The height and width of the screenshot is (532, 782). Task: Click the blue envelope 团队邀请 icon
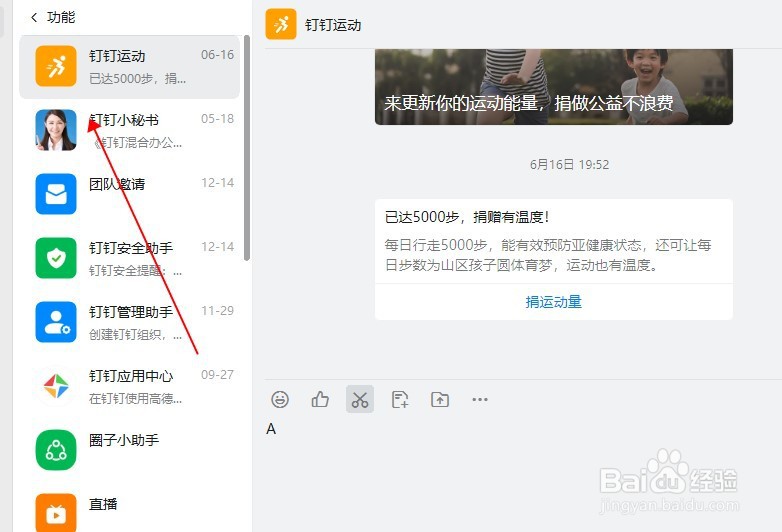[56, 194]
